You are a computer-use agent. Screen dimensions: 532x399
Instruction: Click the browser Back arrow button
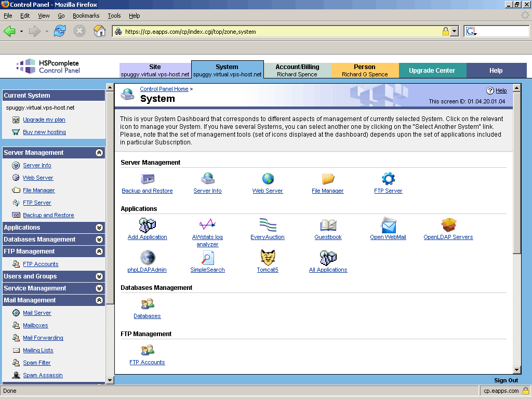coord(9,32)
